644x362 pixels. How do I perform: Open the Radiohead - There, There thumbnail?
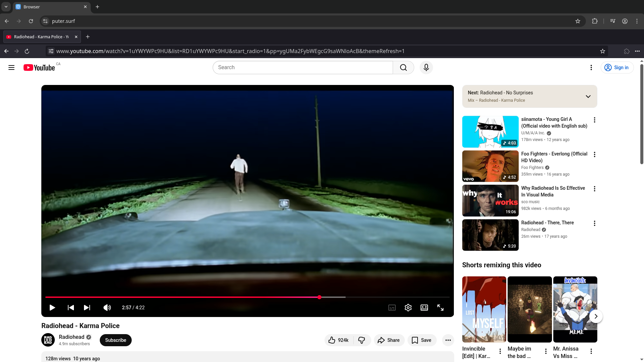pos(490,235)
